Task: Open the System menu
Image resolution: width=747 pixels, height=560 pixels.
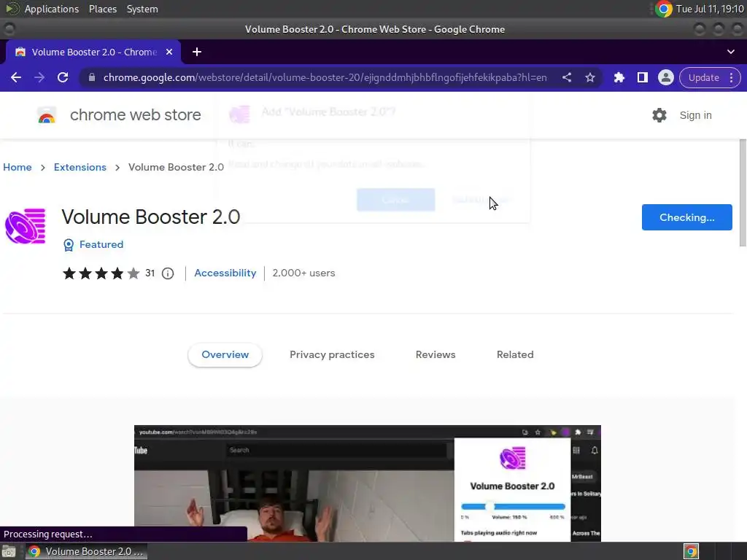Action: [142, 9]
